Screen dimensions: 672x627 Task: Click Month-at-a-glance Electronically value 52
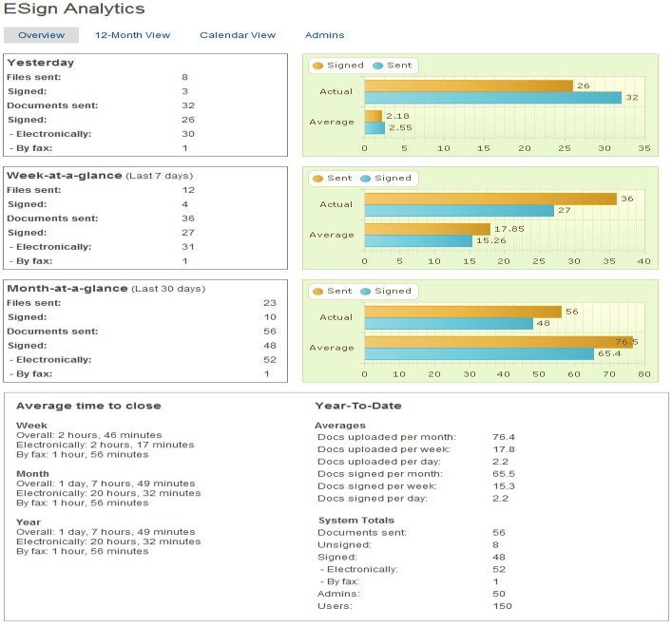pyautogui.click(x=270, y=360)
